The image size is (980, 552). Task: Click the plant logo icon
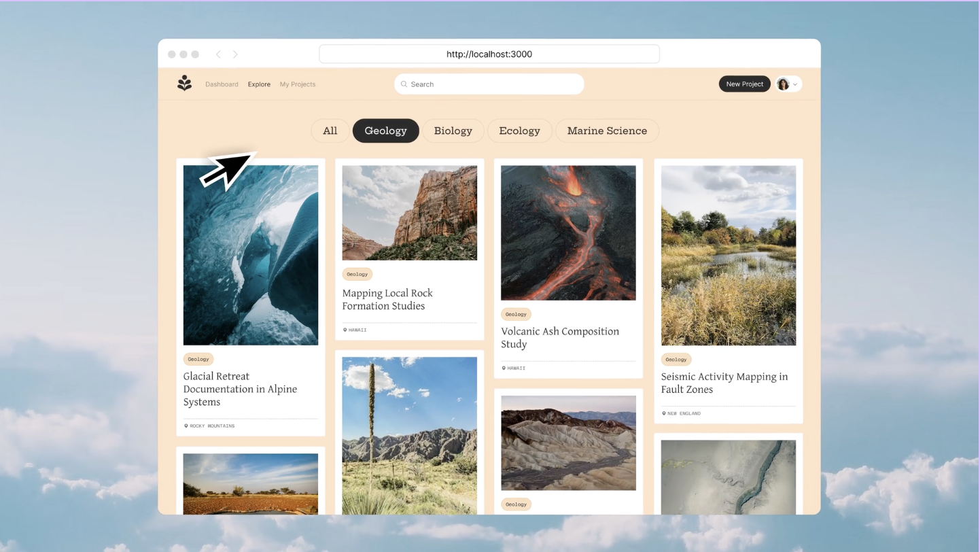(184, 84)
